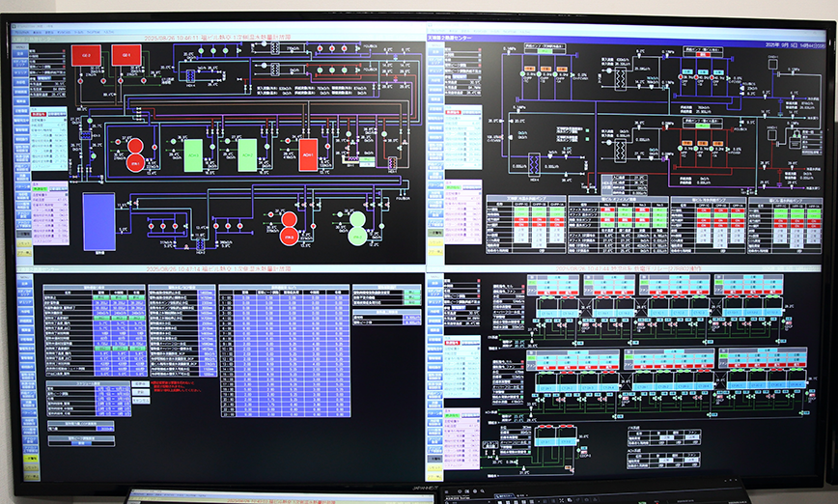The image size is (838, 504).
Task: Select the red ACH-1 chiller block
Action: [307, 153]
